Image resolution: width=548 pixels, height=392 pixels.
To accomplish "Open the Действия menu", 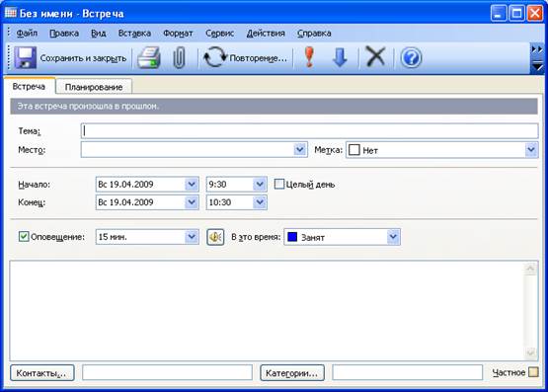I will [266, 34].
